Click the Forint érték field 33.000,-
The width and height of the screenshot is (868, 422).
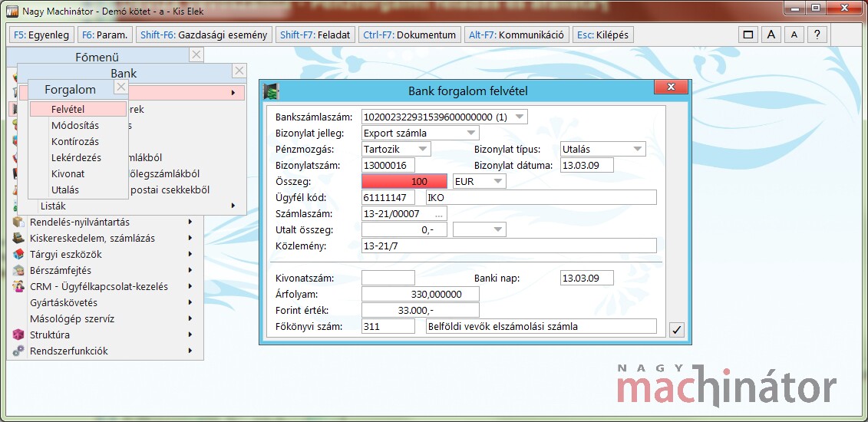(x=420, y=310)
